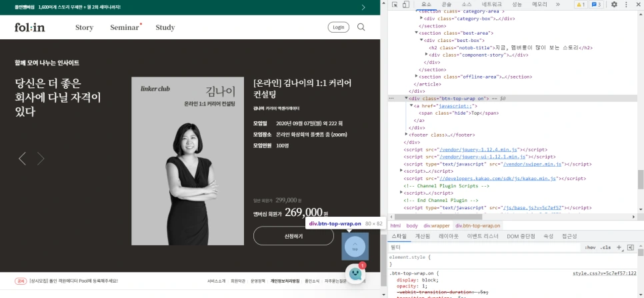
Task: Add new style rule plus icon
Action: [619, 247]
